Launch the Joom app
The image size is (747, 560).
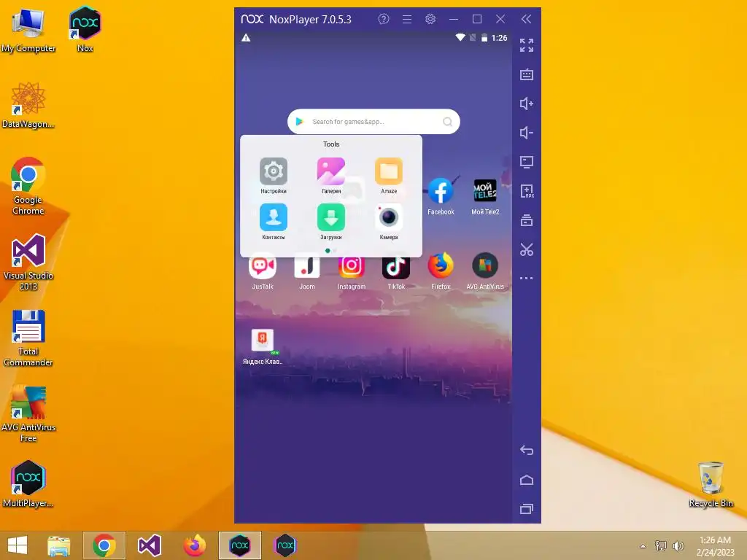pyautogui.click(x=307, y=271)
